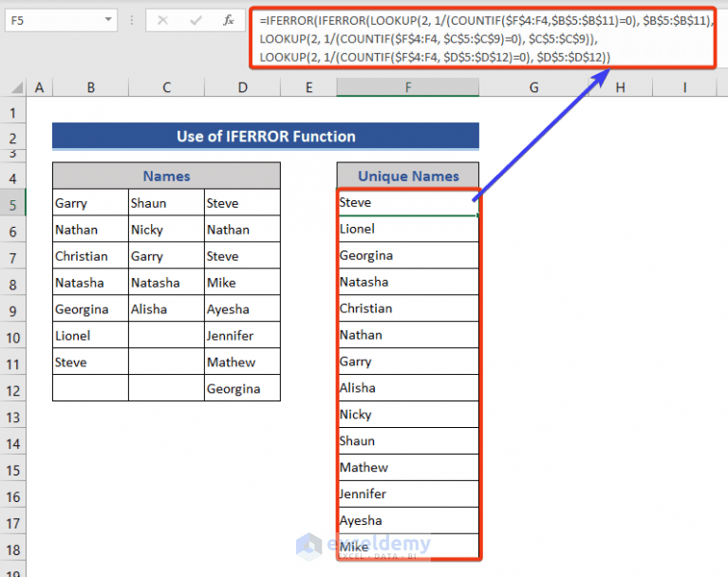Select cell C5 containing Shaun

tap(166, 202)
